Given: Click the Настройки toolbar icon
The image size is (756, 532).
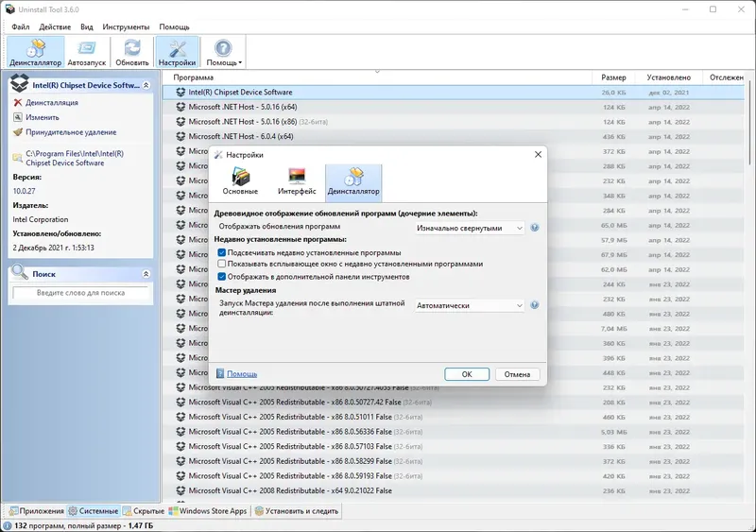Looking at the screenshot, I should point(177,52).
